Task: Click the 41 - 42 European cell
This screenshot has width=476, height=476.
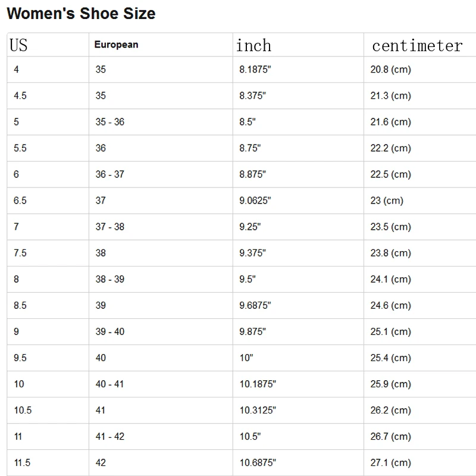Action: (110, 436)
